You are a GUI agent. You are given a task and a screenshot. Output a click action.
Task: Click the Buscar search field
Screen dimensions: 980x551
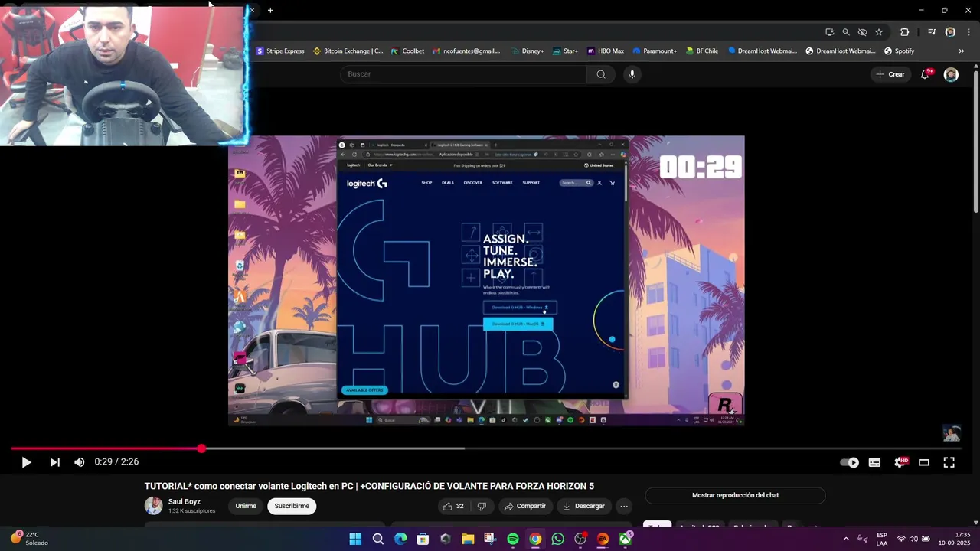[x=463, y=74]
